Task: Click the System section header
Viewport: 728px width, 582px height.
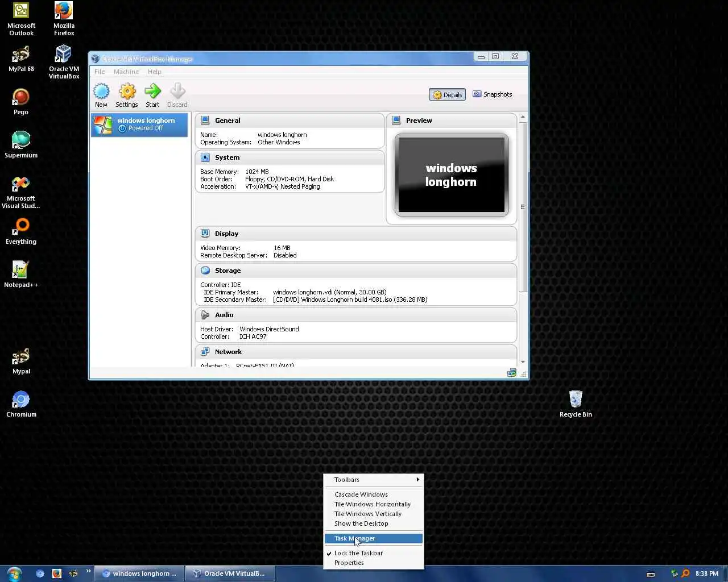Action: click(x=289, y=157)
